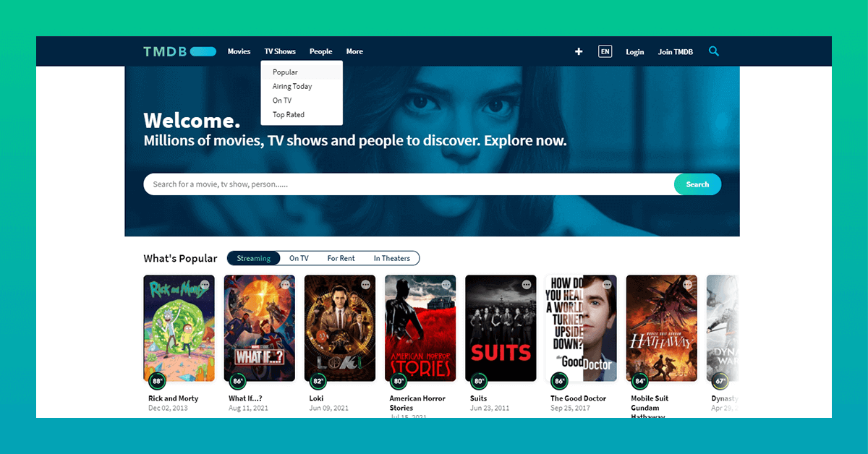Click American Horror Stories title link
The height and width of the screenshot is (454, 868).
(x=417, y=403)
